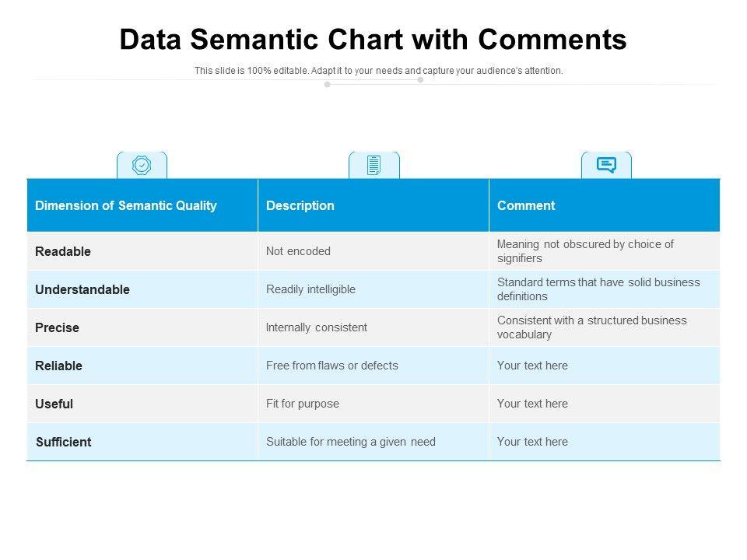
Task: Select the slide title text
Action: pyautogui.click(x=373, y=40)
